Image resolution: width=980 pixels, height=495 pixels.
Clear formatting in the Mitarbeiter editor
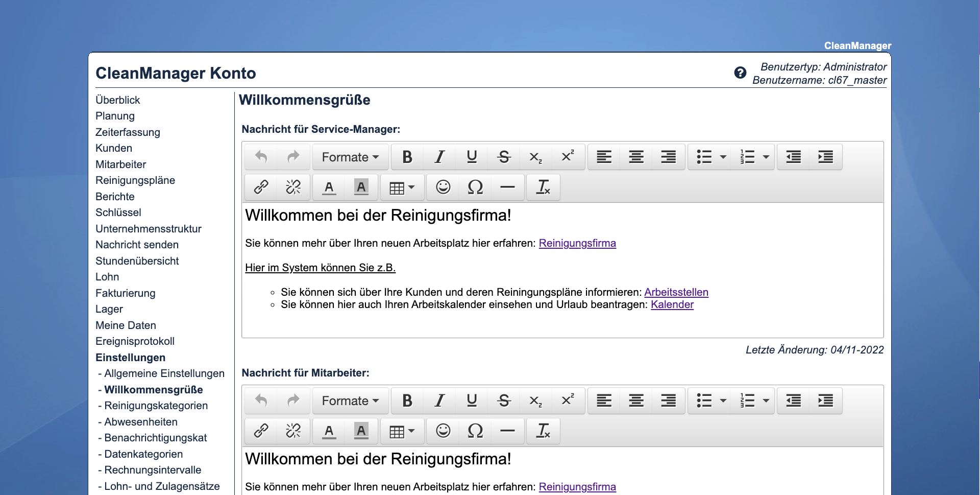(x=543, y=431)
